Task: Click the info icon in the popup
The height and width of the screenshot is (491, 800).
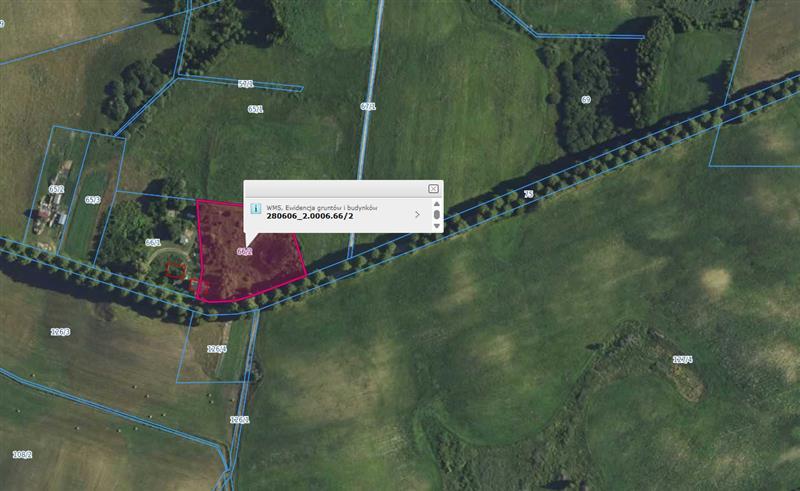Action: coord(255,211)
